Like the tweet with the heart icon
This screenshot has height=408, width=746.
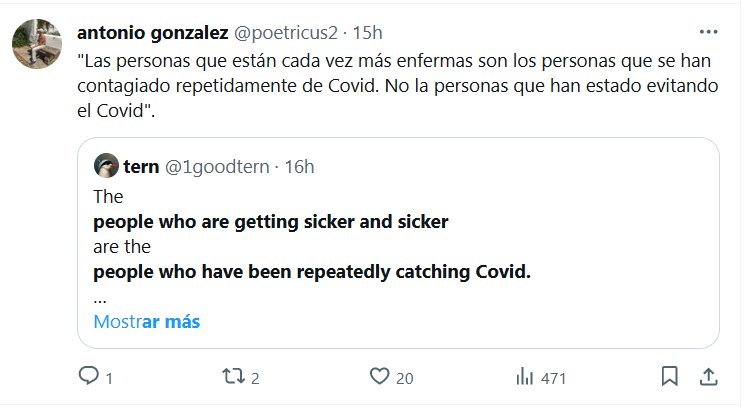[x=378, y=377]
